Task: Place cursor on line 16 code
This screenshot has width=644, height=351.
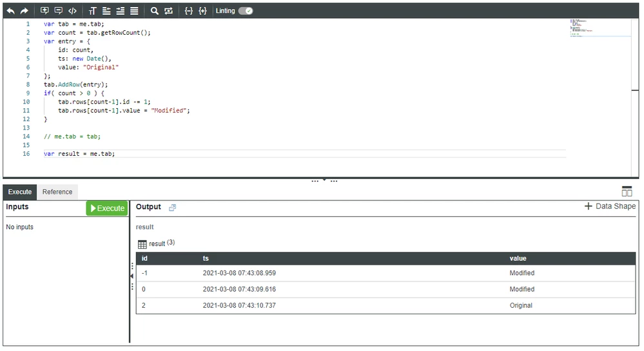Action: point(79,153)
